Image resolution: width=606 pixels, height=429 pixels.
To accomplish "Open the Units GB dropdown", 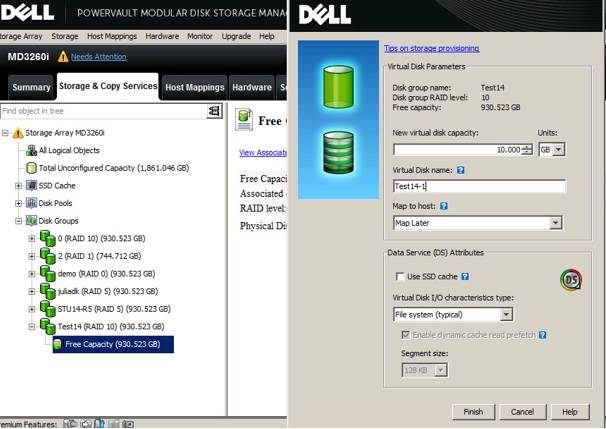I will [558, 150].
